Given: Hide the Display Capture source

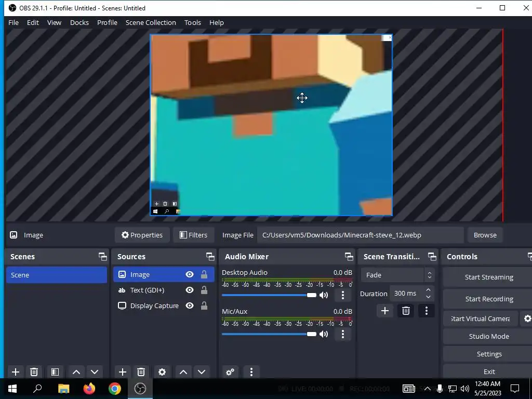Looking at the screenshot, I should click(190, 305).
